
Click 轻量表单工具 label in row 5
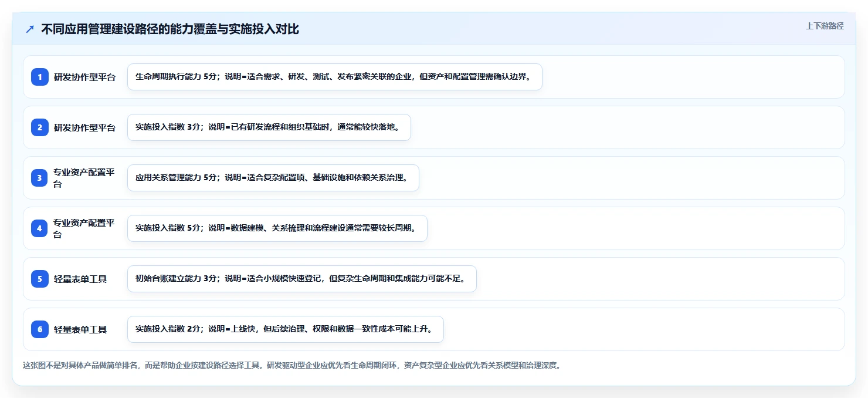click(x=80, y=279)
